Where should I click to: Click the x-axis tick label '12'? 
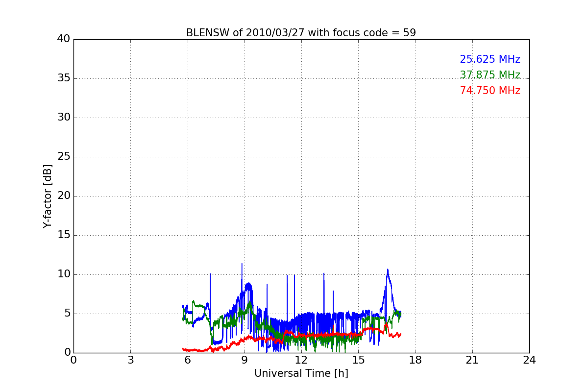(301, 360)
